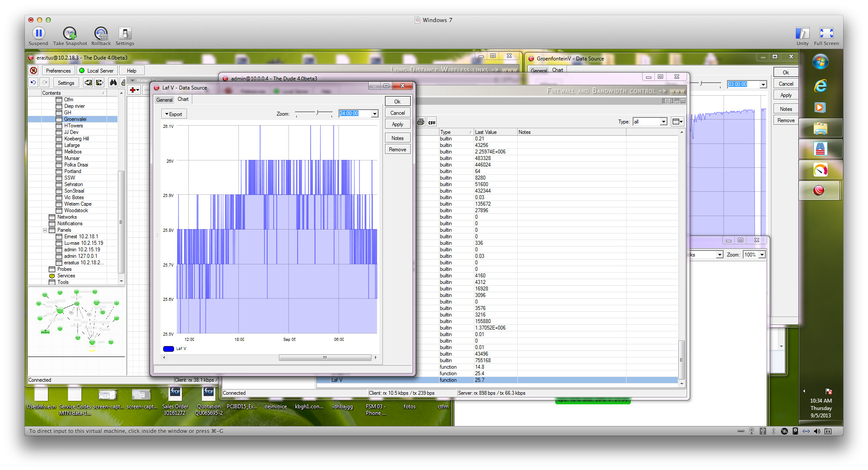Expand the Export dropdown in the chart dialog
868x470 pixels.
coord(174,113)
